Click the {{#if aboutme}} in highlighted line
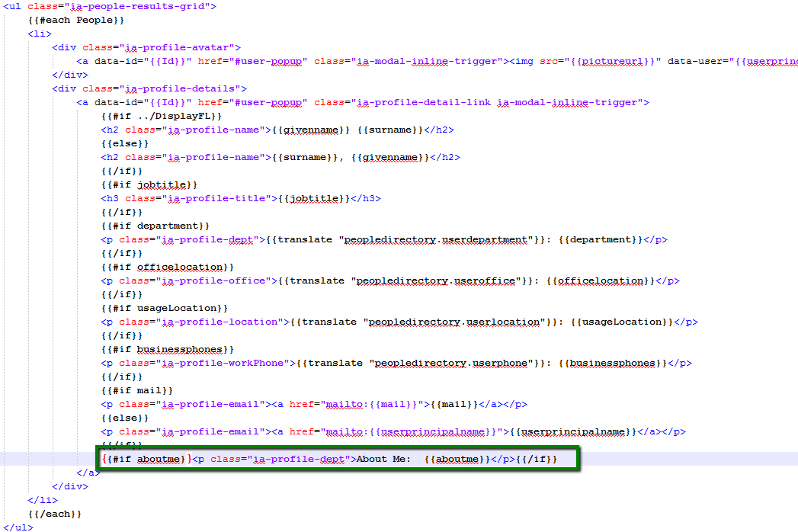The width and height of the screenshot is (798, 532). (143, 459)
